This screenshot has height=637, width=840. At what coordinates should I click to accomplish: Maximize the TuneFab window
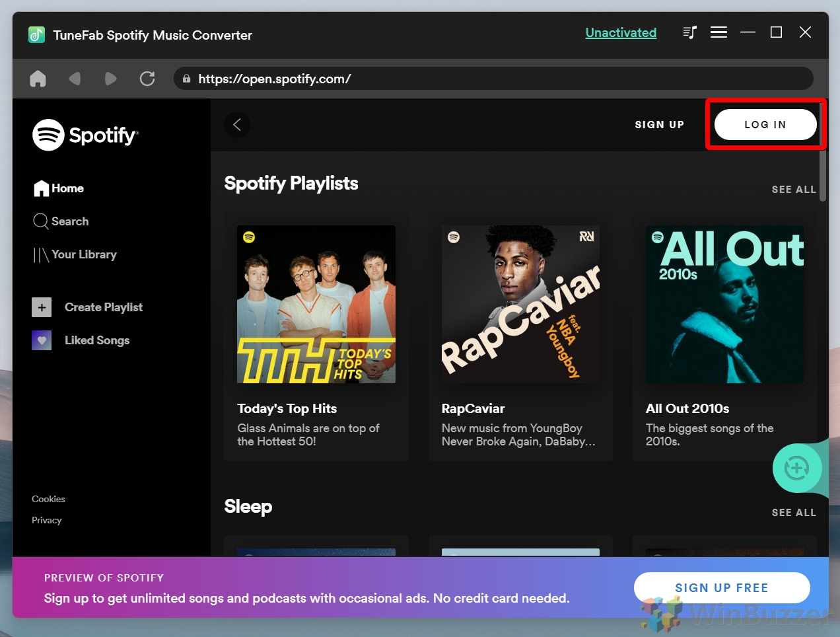point(777,32)
